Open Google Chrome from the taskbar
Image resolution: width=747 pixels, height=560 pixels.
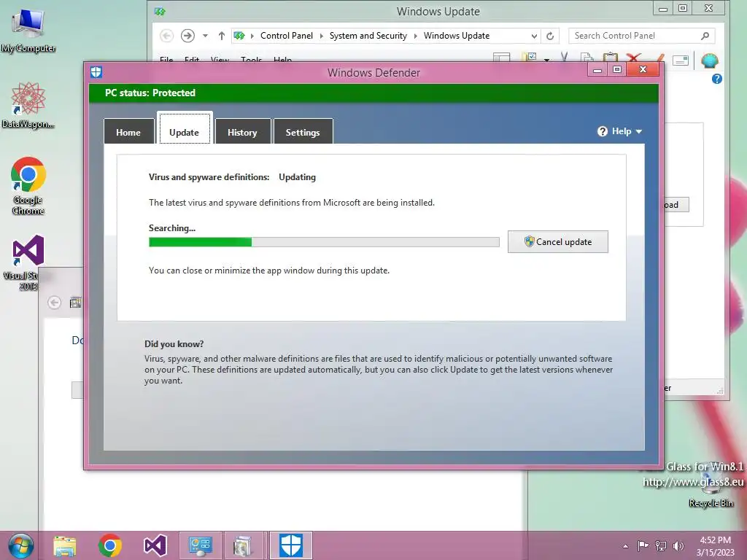110,545
